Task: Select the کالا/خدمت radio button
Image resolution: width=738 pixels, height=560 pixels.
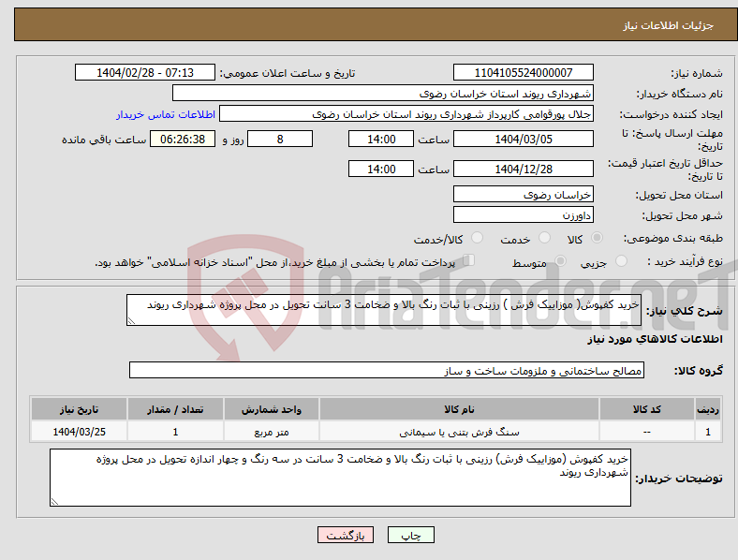Action: pos(478,238)
